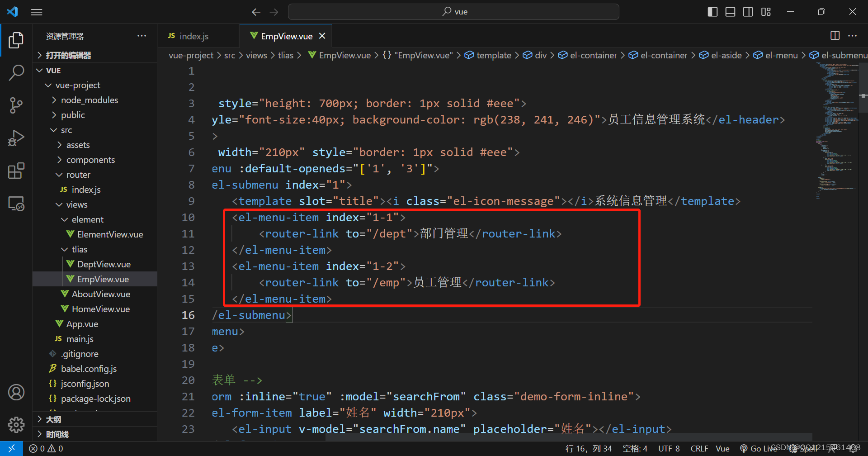Screen dimensions: 868x456
Task: Open the Search view in activity bar
Action: (16, 72)
